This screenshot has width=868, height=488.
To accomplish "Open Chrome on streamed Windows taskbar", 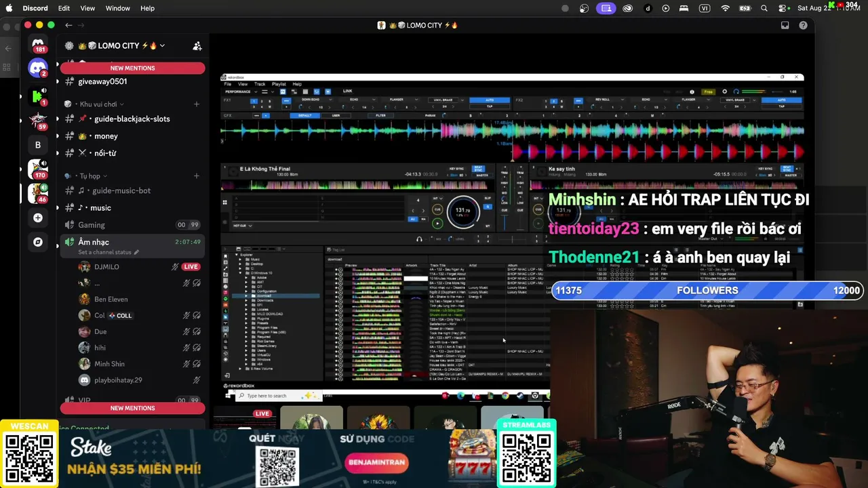I will (x=505, y=396).
